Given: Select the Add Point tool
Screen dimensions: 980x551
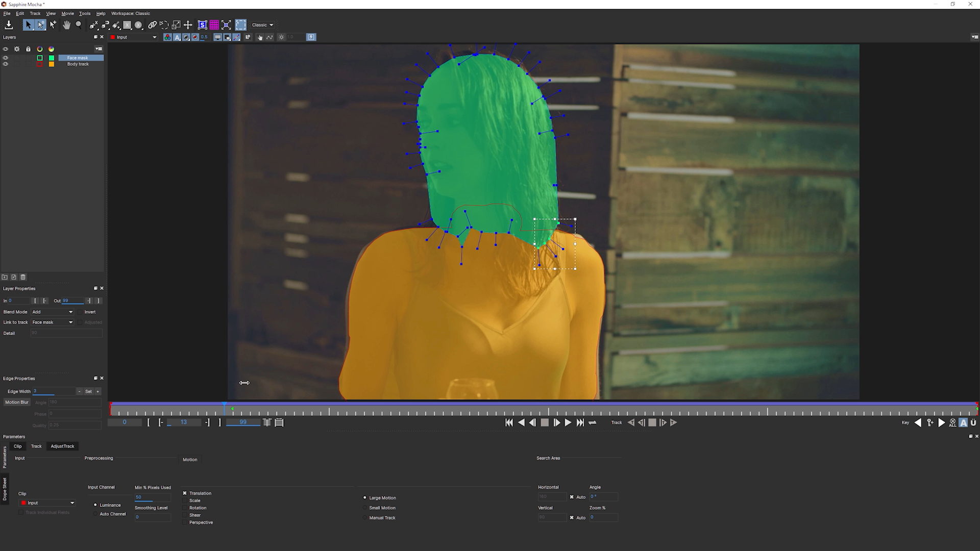Looking at the screenshot, I should (x=53, y=24).
